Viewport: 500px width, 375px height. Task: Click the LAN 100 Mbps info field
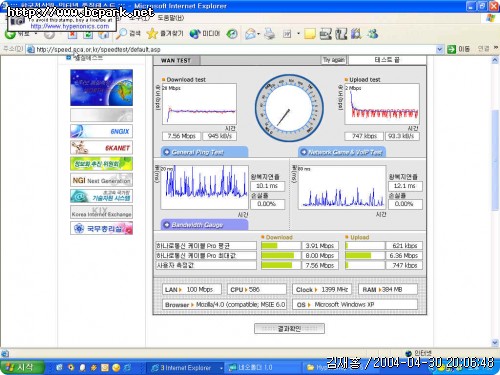coord(192,289)
